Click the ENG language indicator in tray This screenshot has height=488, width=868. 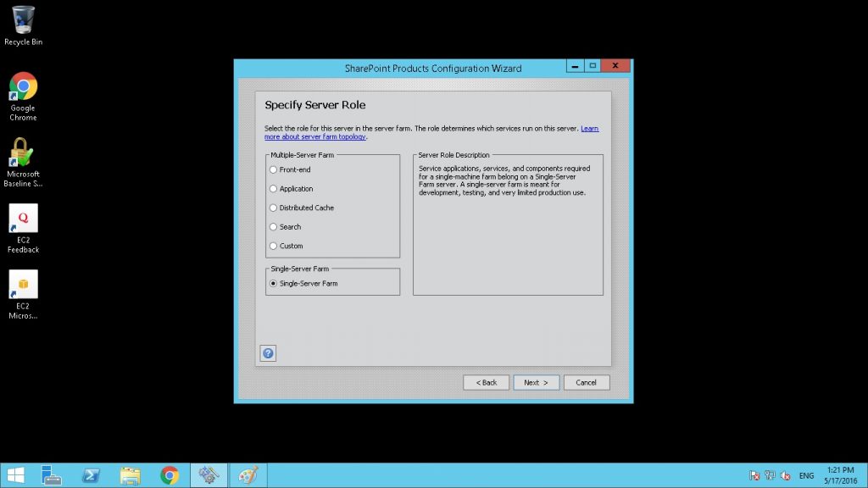[806, 476]
